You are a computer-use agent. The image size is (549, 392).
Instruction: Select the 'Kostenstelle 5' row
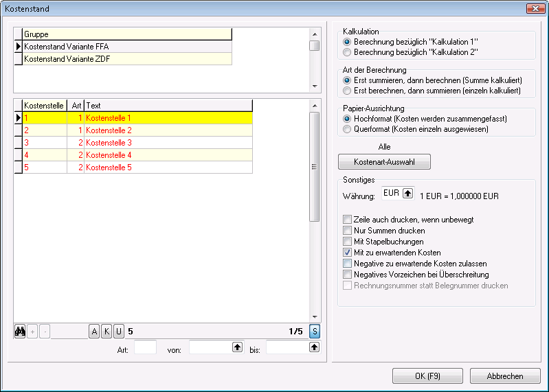137,167
